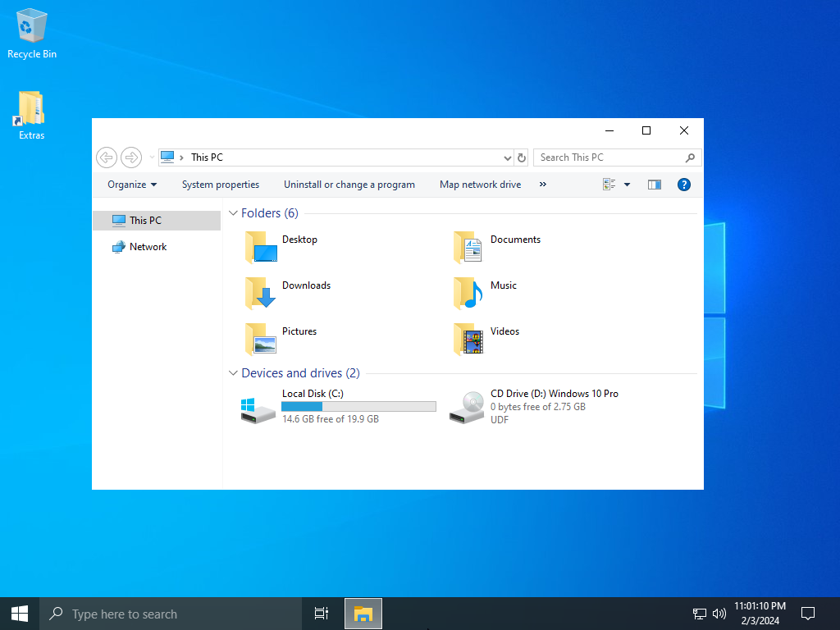
Task: Collapse the Devices and drives group
Action: 233,373
